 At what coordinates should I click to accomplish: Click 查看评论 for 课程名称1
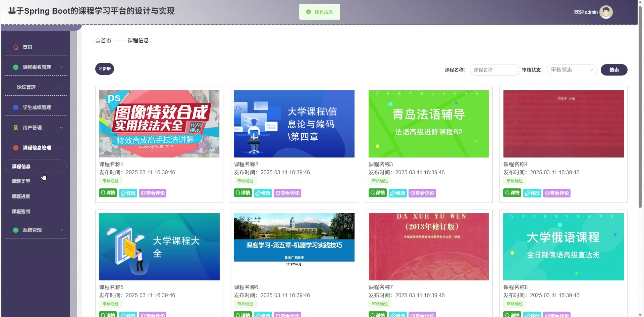[153, 193]
